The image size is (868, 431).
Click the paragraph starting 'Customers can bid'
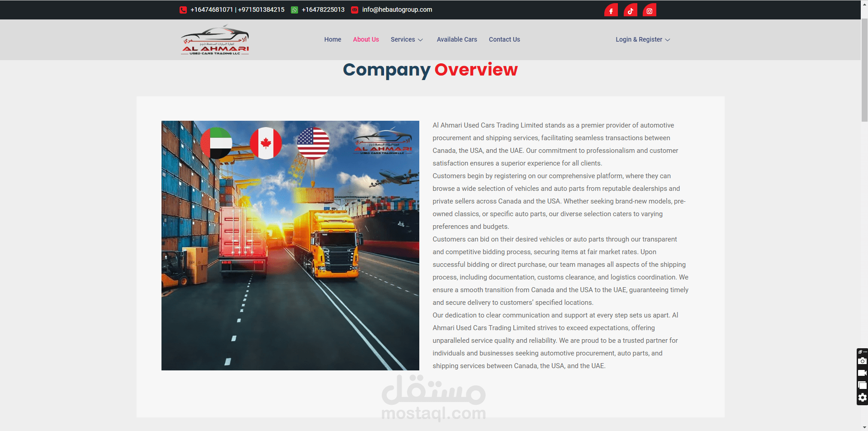click(x=560, y=271)
